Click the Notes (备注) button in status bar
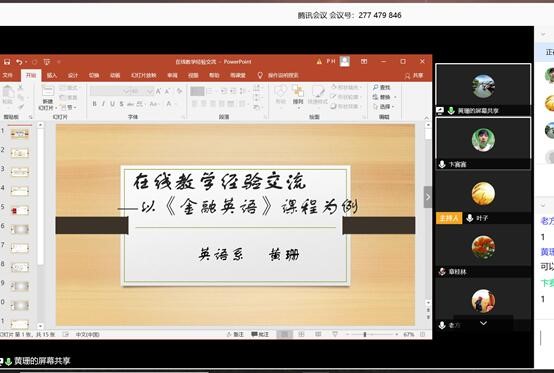This screenshot has width=554, height=373. (235, 334)
